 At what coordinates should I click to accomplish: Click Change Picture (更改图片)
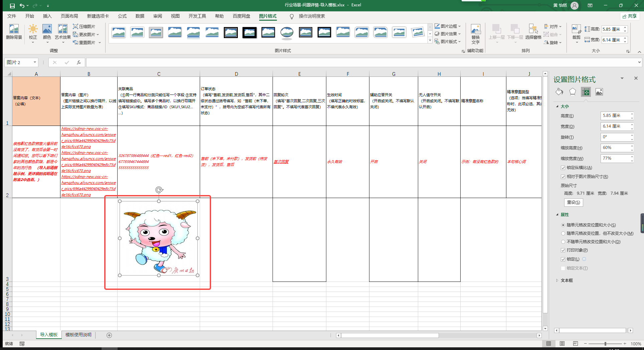coord(86,34)
